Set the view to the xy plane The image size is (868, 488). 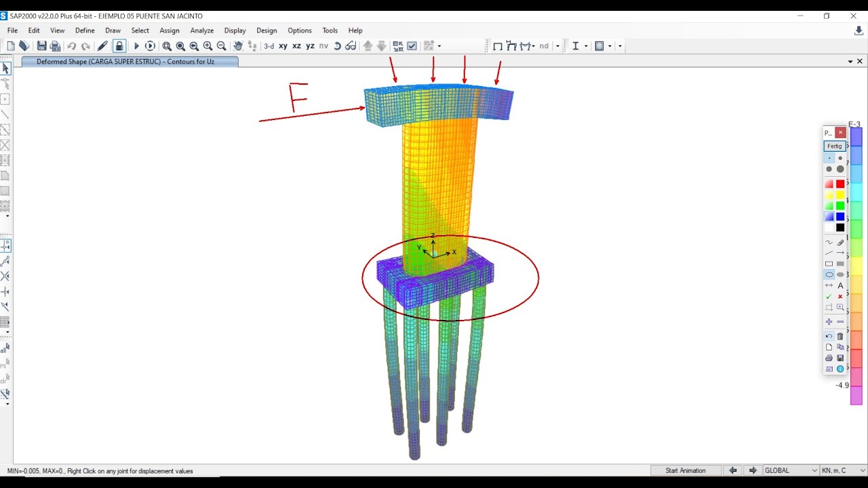tap(283, 46)
